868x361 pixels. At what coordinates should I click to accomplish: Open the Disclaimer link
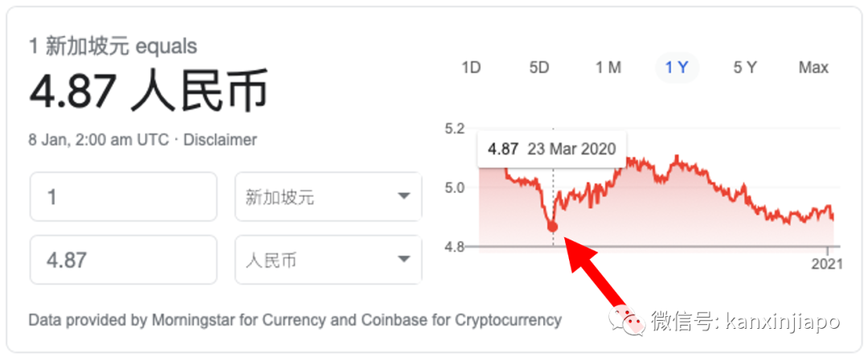(x=219, y=140)
